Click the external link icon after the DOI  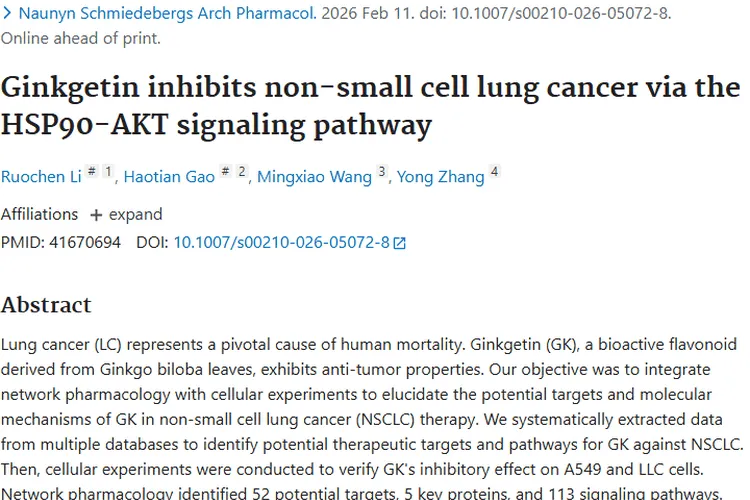pos(400,243)
